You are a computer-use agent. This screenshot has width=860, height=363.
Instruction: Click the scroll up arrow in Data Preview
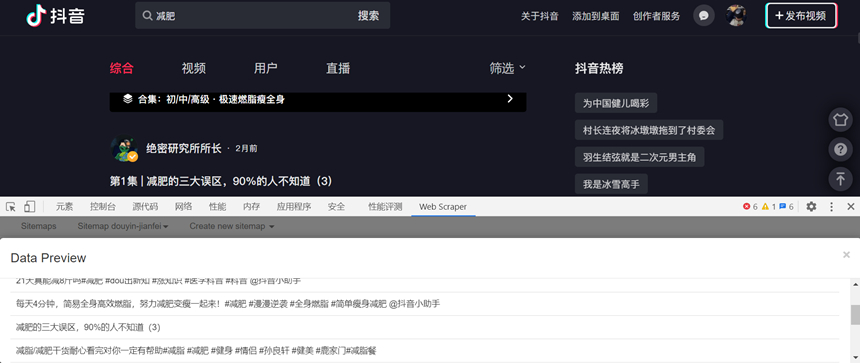(855, 283)
